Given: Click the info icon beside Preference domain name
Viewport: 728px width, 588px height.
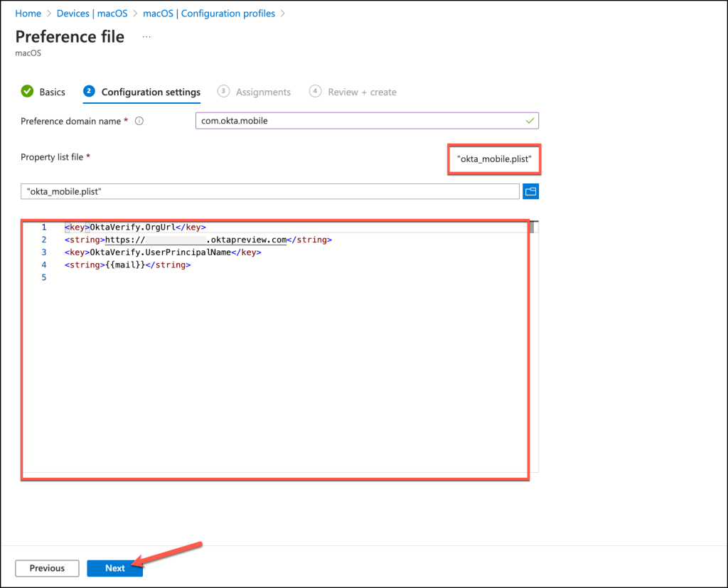Looking at the screenshot, I should (x=139, y=121).
